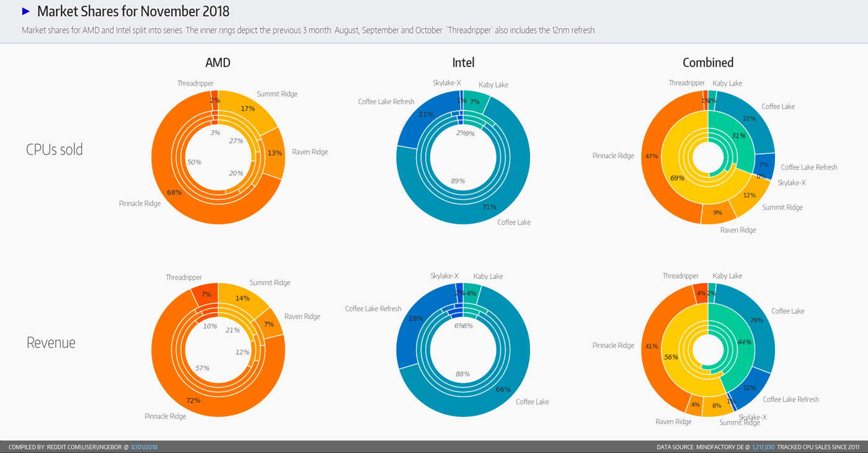Click the MINDFACTORY.DE data source text
Viewport: 868px width, 453px height.
click(720, 447)
